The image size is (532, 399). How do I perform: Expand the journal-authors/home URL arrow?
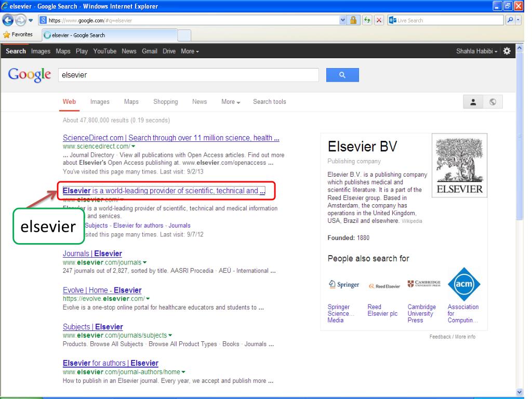click(x=183, y=372)
